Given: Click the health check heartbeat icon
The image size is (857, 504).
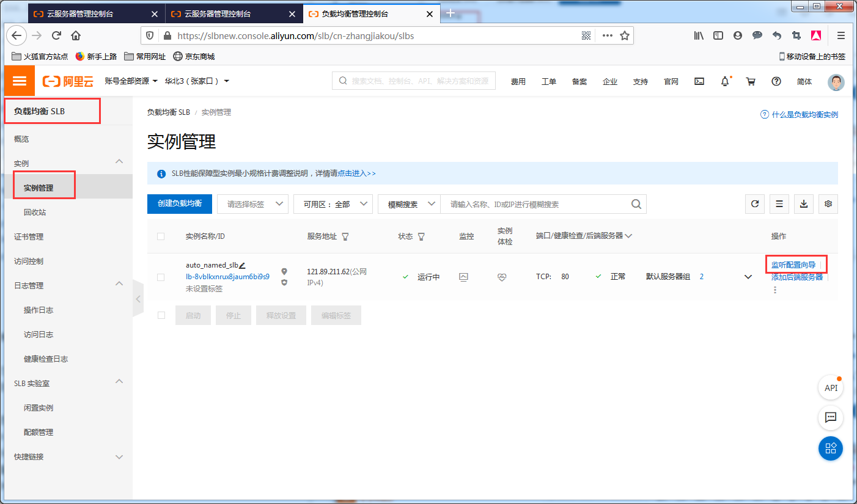Looking at the screenshot, I should click(x=502, y=276).
